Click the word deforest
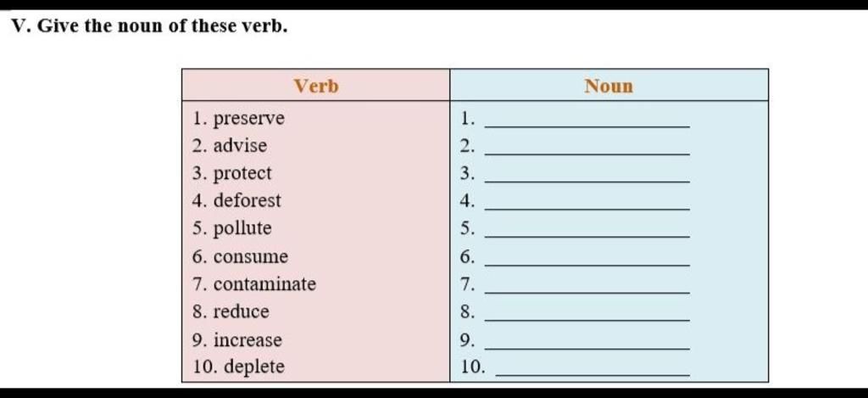This screenshot has height=398, width=868. (248, 200)
